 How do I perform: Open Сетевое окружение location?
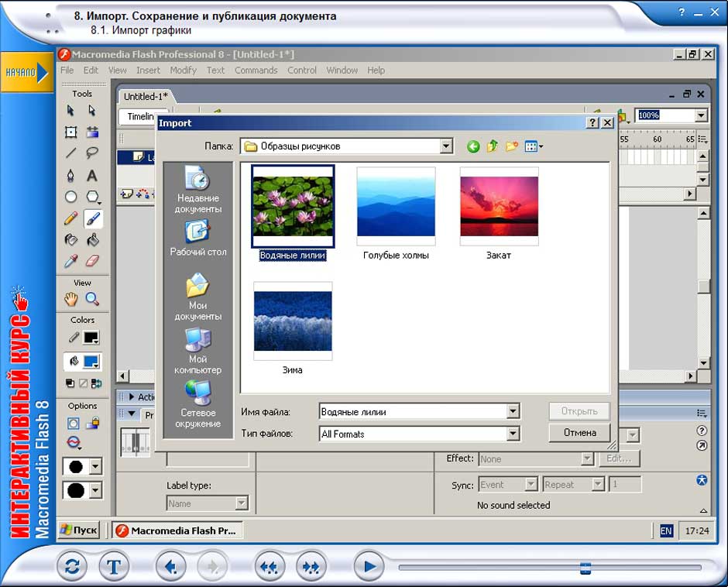[197, 404]
